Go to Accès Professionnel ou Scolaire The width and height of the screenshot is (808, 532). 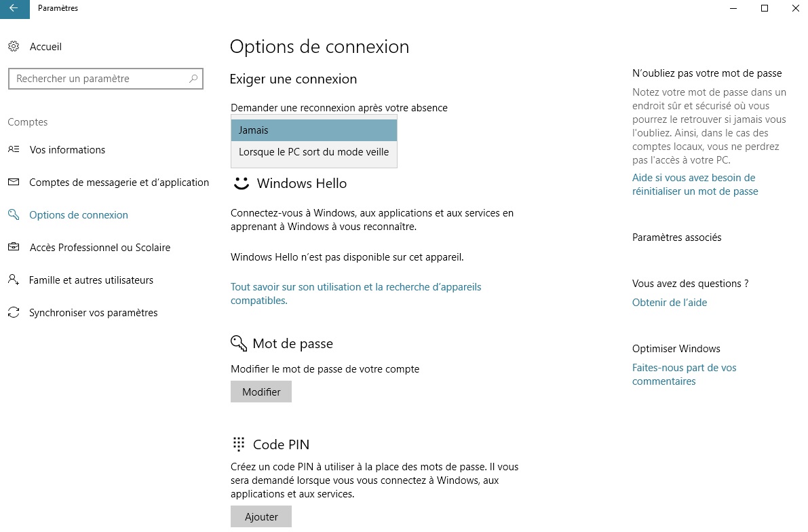click(x=100, y=248)
